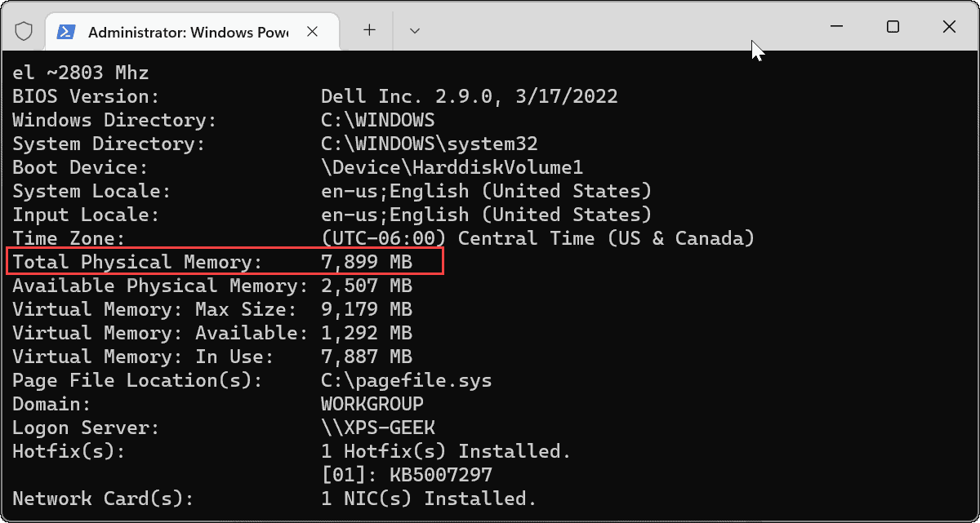The image size is (980, 523).
Task: Click the 7,899 MB value
Action: click(x=367, y=262)
